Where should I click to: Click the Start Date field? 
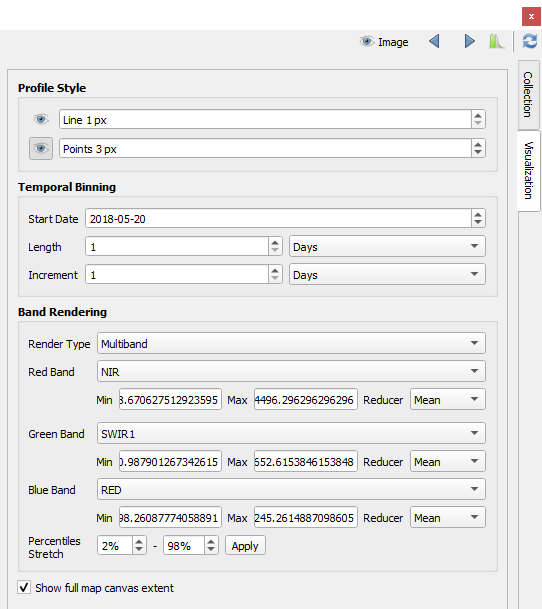click(278, 219)
